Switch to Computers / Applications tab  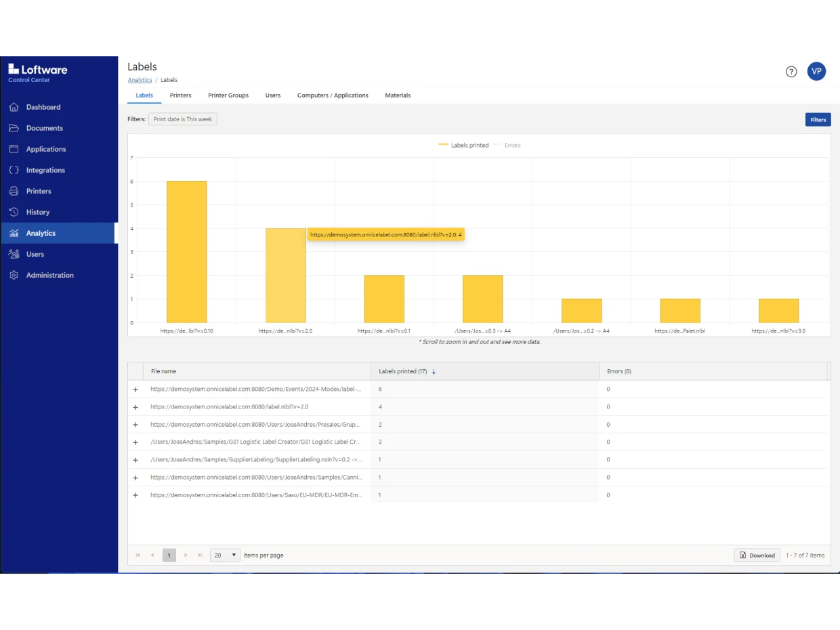(x=333, y=96)
